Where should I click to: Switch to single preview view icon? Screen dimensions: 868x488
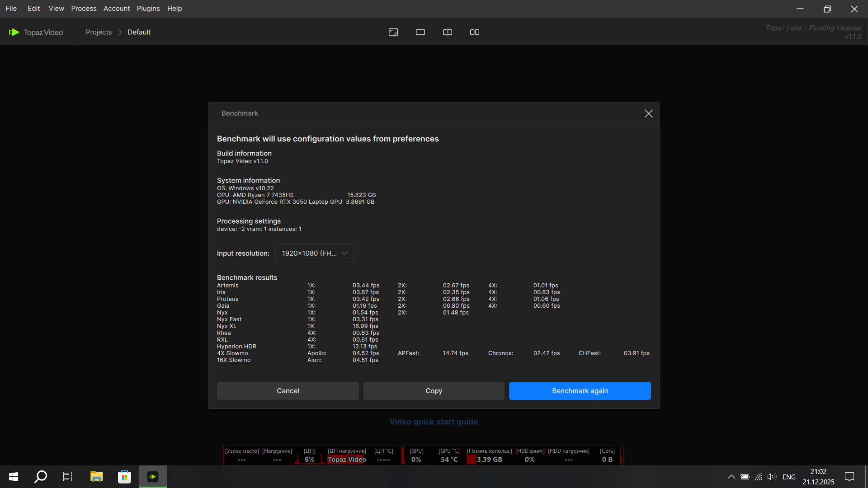[420, 32]
